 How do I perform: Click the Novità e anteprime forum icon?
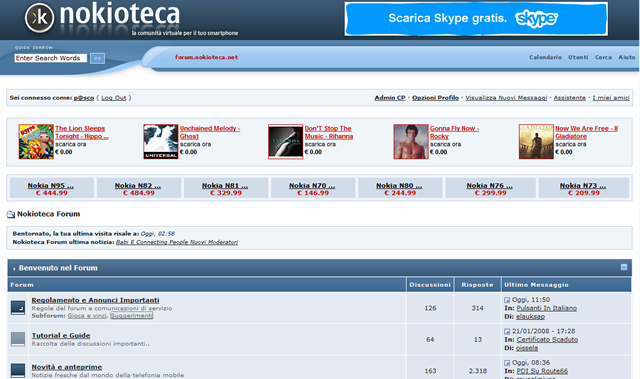tap(18, 370)
